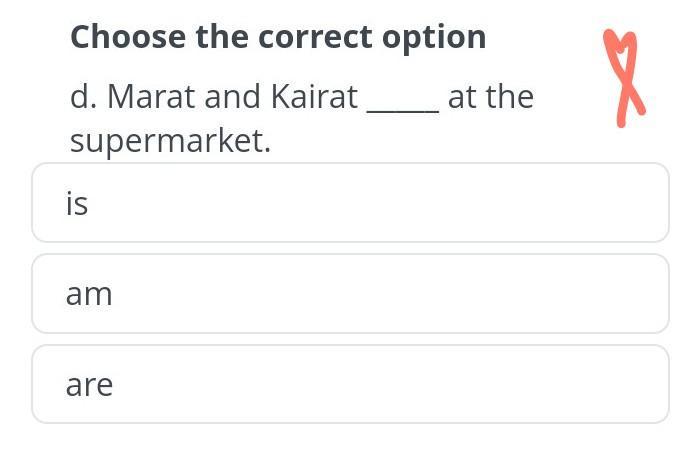
Task: Click the "are" text label
Action: tap(89, 386)
